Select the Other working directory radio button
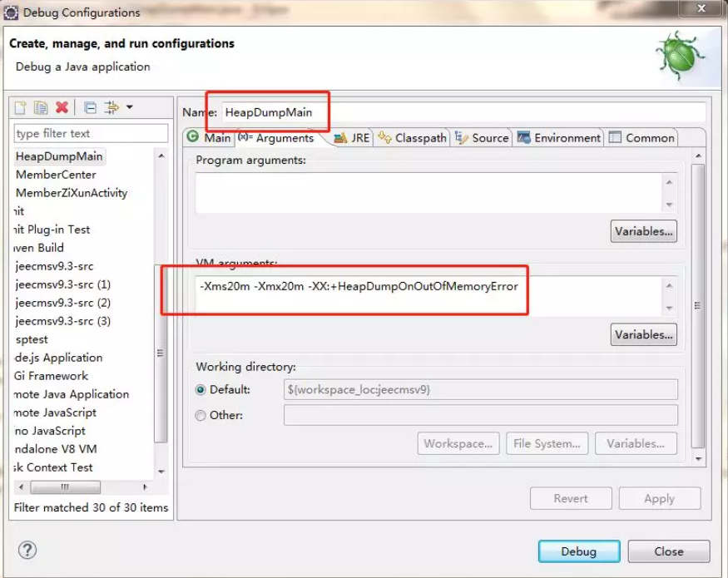Image resolution: width=728 pixels, height=578 pixels. 201,415
